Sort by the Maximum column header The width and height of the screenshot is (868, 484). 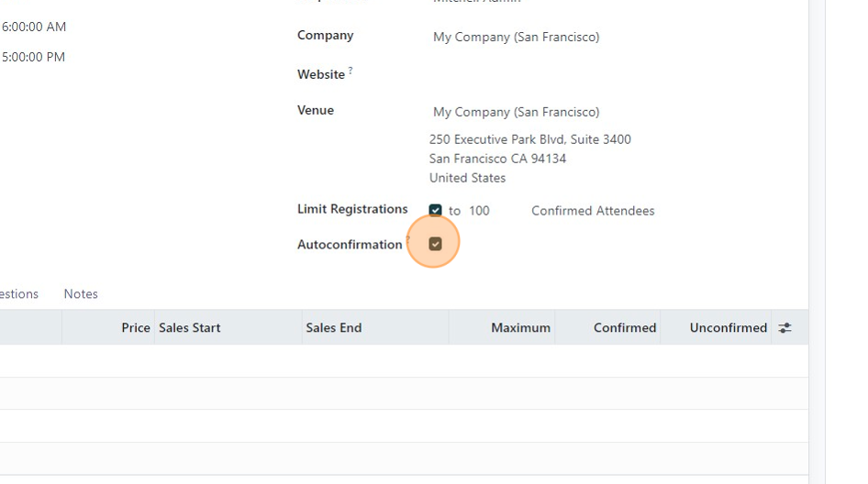520,327
